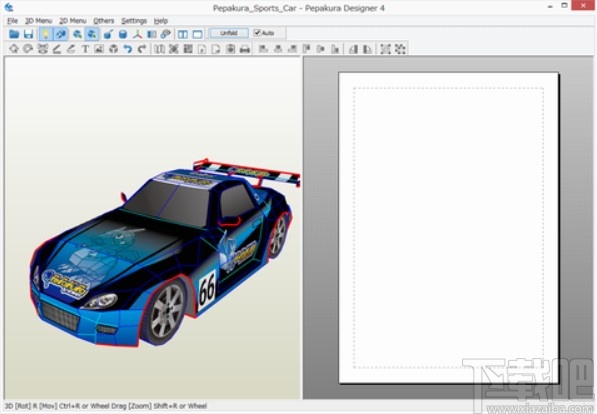597x414 pixels.
Task: Click the crossed arrows icon
Action: [x=174, y=49]
